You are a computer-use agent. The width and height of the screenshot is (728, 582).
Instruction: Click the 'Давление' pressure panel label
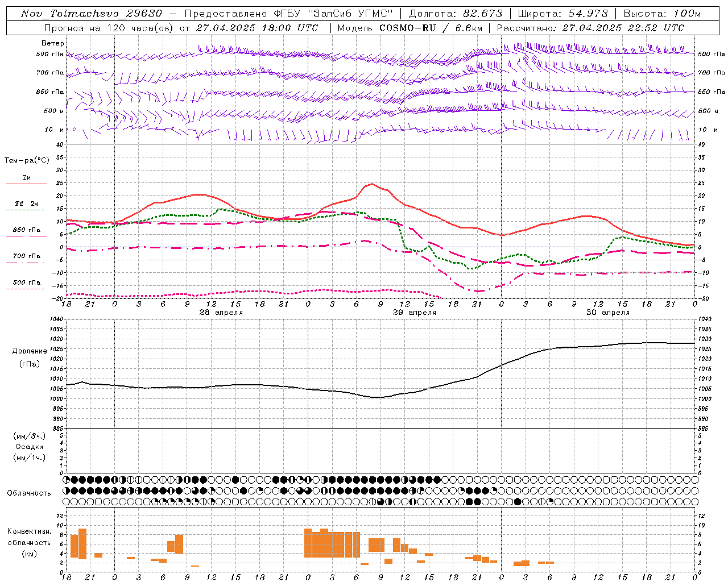pos(30,351)
